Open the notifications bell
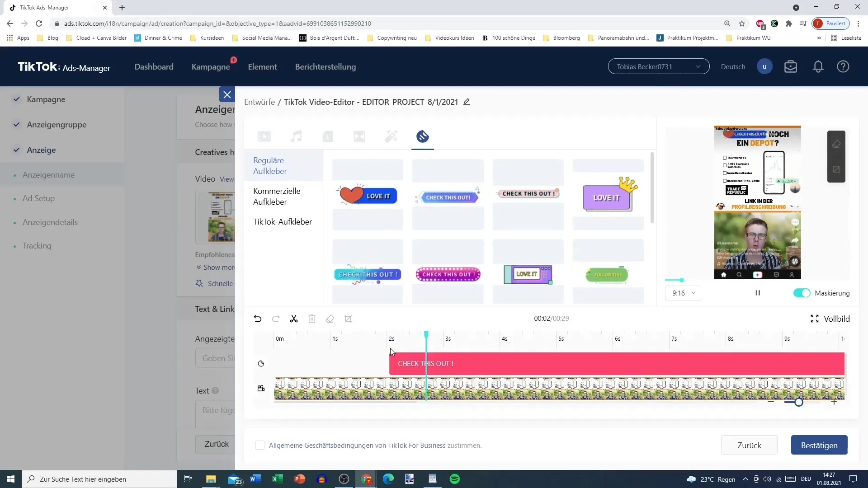This screenshot has height=488, width=868. pos(818,67)
